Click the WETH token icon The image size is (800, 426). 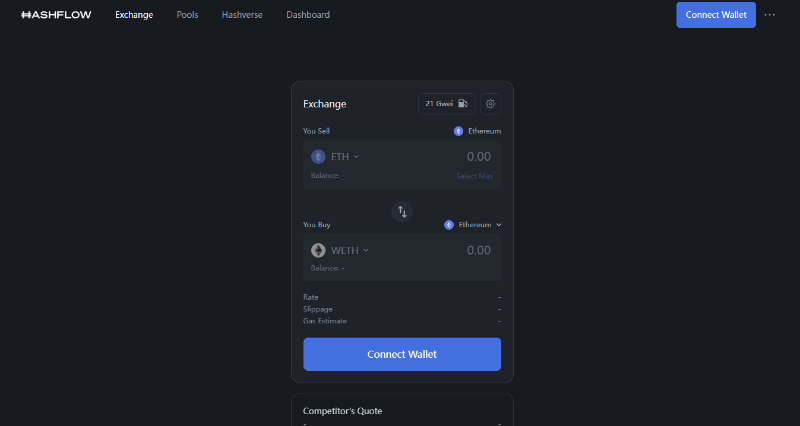tap(318, 251)
